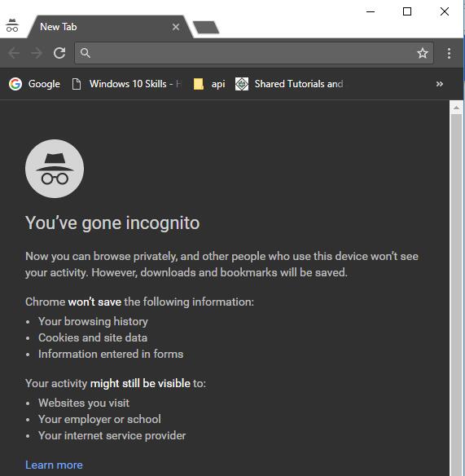
Task: Click the scrollbar up arrow
Action: (x=457, y=108)
